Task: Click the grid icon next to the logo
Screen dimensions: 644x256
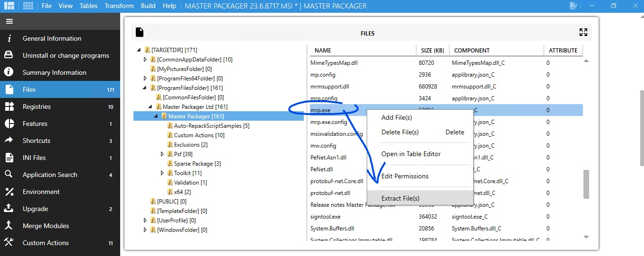Action: click(28, 6)
